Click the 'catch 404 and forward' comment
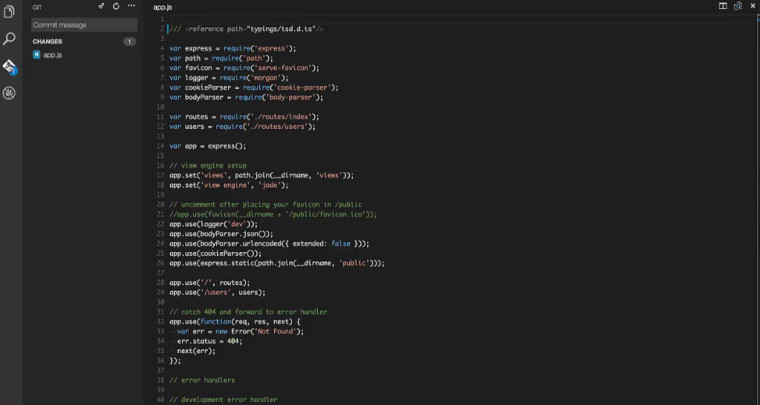 [x=248, y=312]
